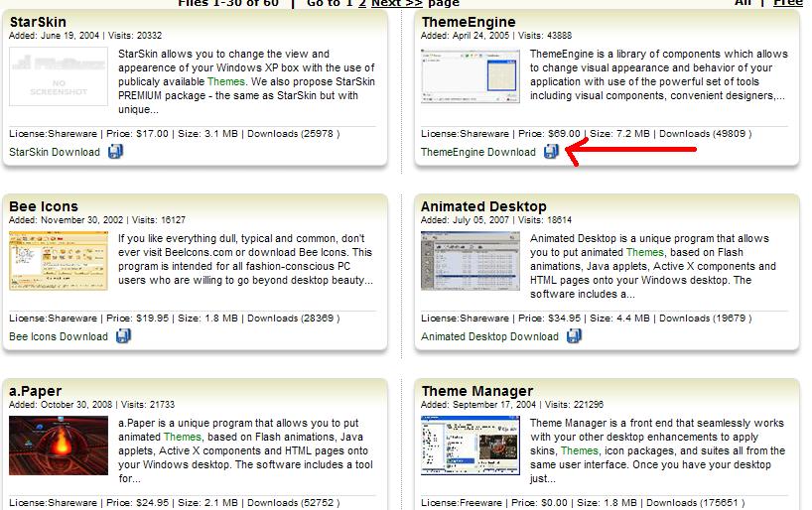Click the Theme Manager screenshot thumbnail

tap(471, 446)
